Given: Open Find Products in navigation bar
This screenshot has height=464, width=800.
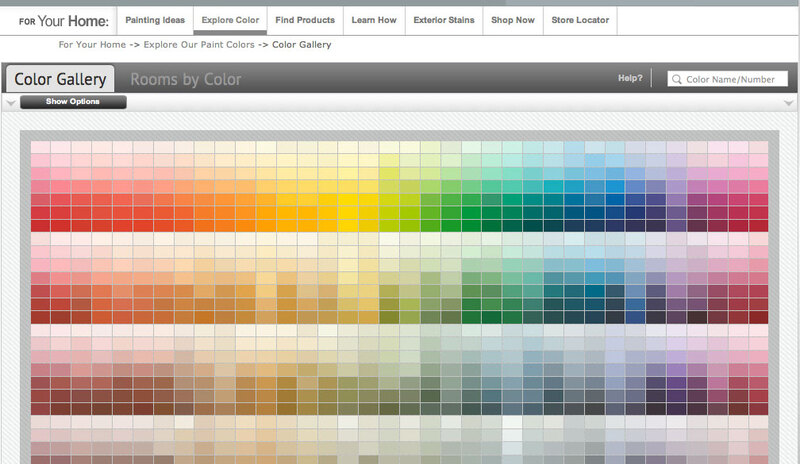Looking at the screenshot, I should click(x=305, y=20).
